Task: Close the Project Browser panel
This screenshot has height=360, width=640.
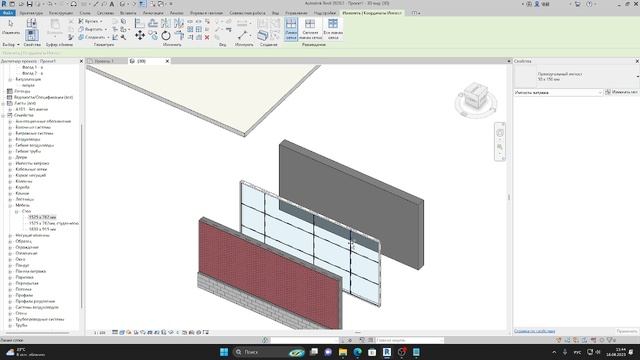Action: (x=81, y=61)
